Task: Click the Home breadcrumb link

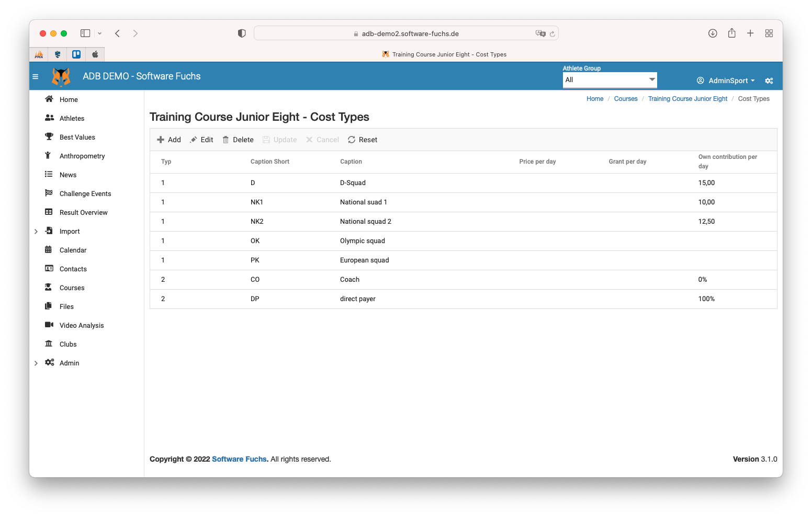Action: [x=595, y=99]
